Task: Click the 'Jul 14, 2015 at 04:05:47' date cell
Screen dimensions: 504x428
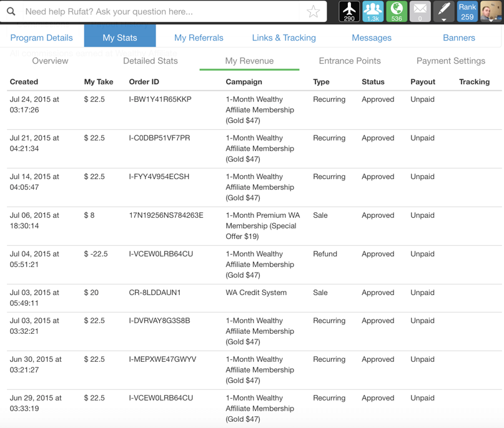Action: [x=34, y=182]
